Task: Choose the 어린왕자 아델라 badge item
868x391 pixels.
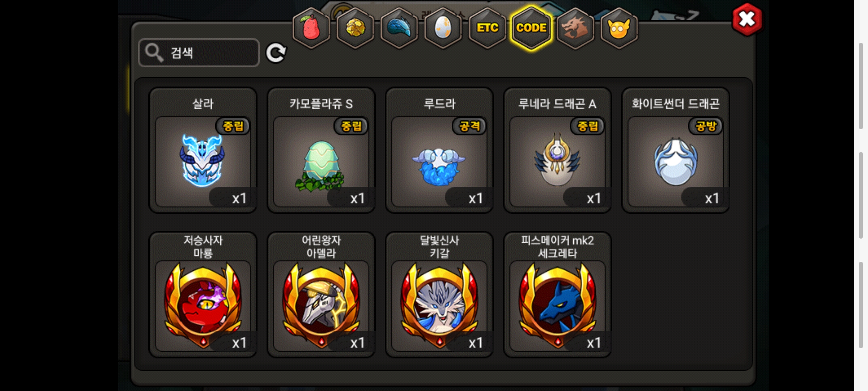Action: pyautogui.click(x=321, y=295)
